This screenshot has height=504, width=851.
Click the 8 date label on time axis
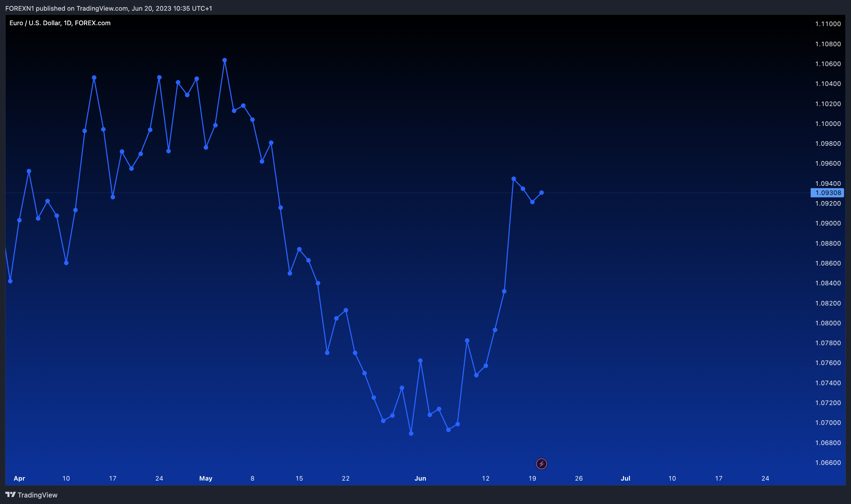[252, 478]
